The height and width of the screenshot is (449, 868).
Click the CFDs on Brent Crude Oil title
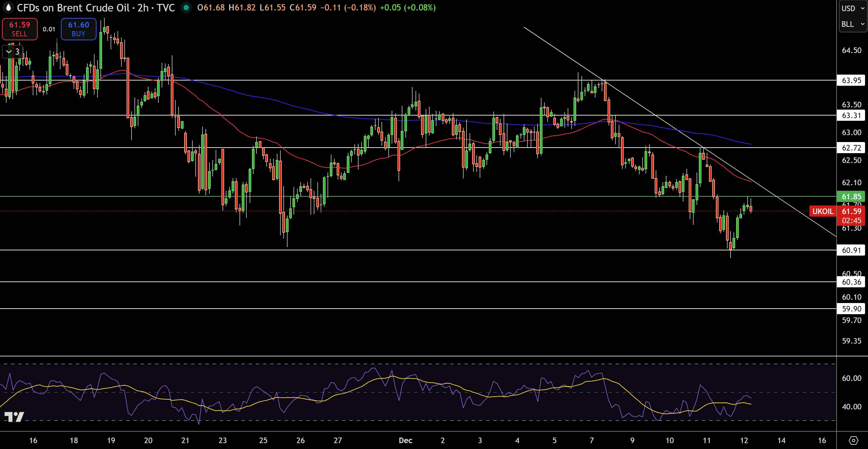pos(73,8)
